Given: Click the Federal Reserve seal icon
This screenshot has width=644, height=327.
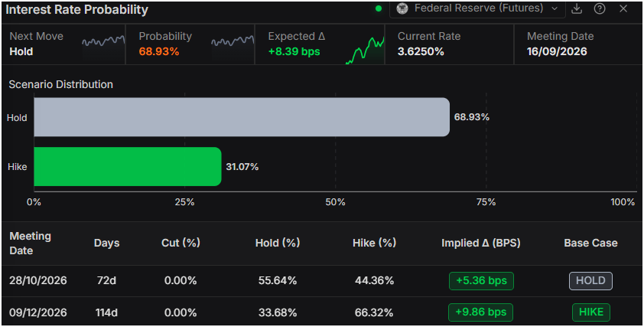Looking at the screenshot, I should pyautogui.click(x=402, y=8).
